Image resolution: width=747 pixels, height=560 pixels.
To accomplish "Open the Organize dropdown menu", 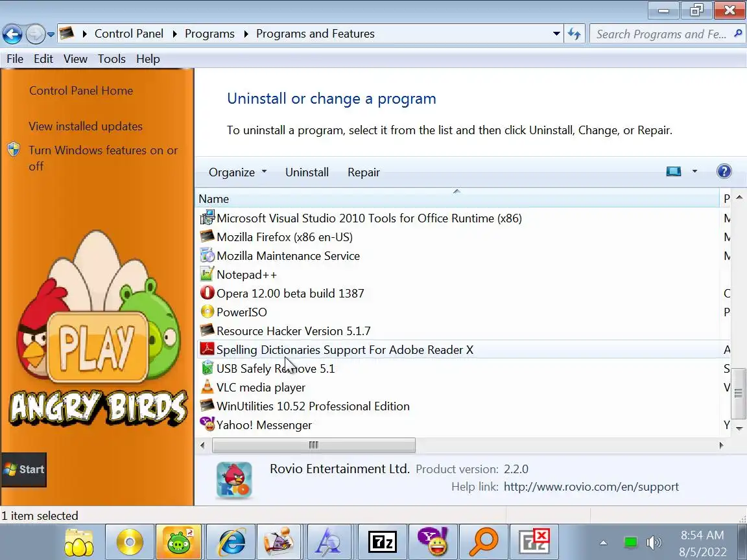I will point(237,172).
